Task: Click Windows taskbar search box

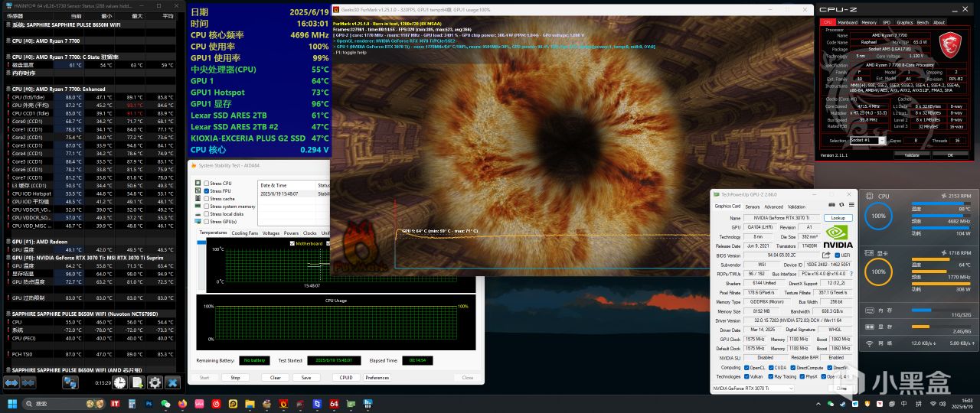Action: click(63, 404)
